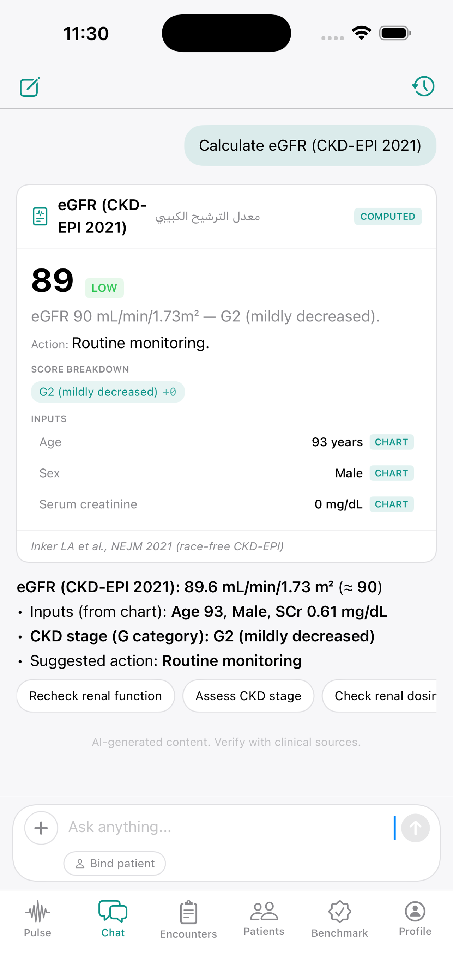Start a new chat with compose icon

[x=30, y=87]
